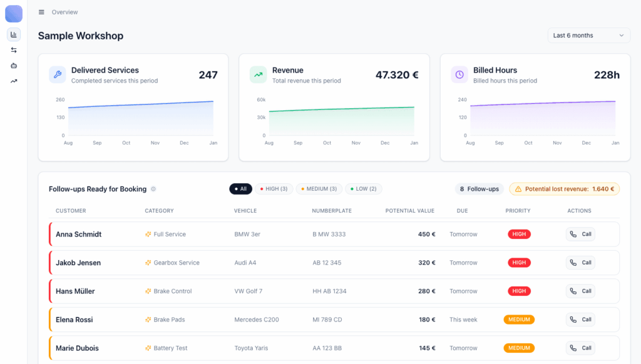Filter follow-ups by MEDIUM priority
The image size is (641, 364).
pos(319,189)
